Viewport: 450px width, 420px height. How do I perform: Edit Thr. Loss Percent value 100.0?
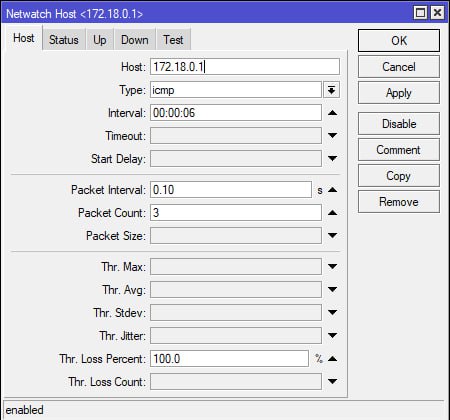(x=229, y=359)
